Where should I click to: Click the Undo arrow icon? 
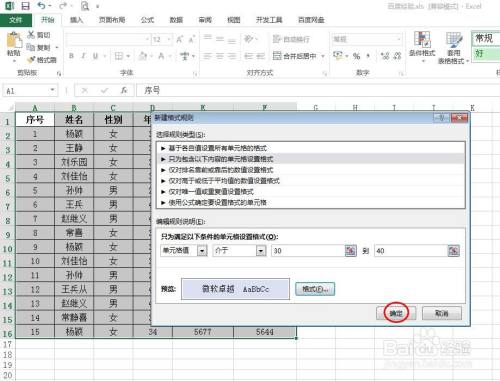tap(41, 6)
